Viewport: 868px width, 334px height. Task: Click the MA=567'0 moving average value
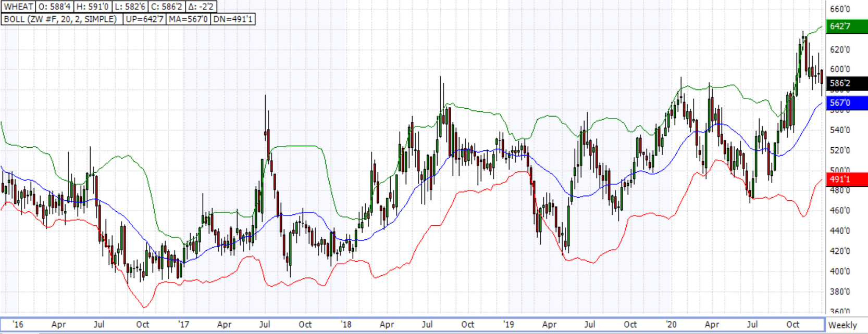(188, 19)
